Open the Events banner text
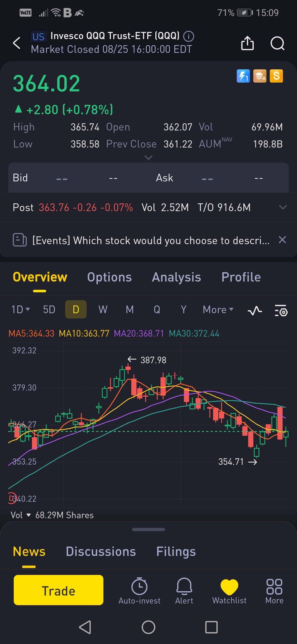Screen dimensions: 297x644 [151, 240]
